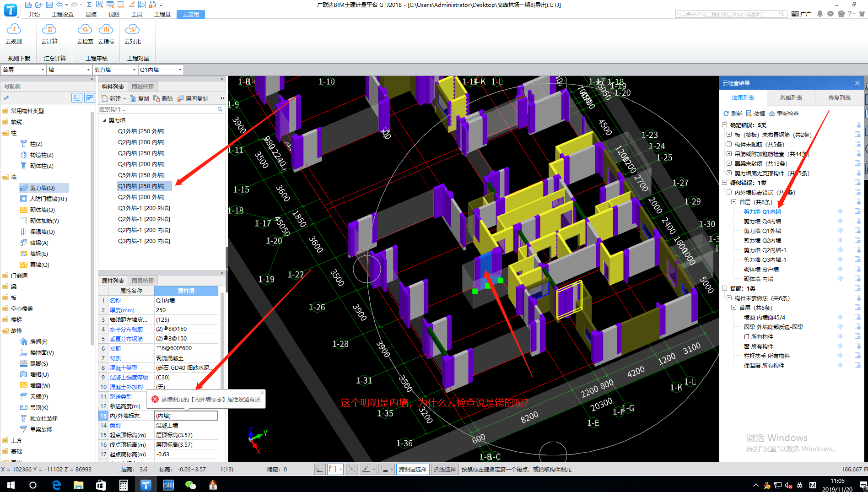Click the 搜索构件 search field
The height and width of the screenshot is (492, 868).
pyautogui.click(x=157, y=109)
